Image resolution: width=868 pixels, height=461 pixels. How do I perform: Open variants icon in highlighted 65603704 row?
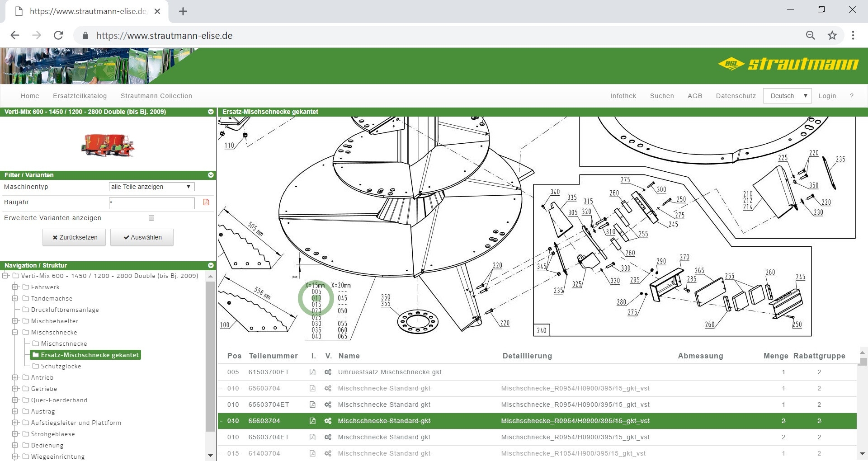click(328, 421)
